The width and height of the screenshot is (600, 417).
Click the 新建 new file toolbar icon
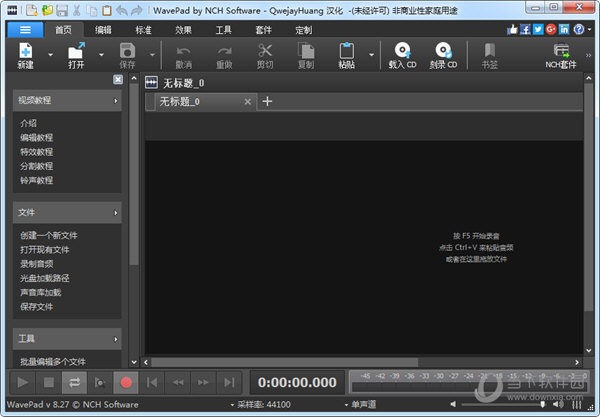(25, 56)
